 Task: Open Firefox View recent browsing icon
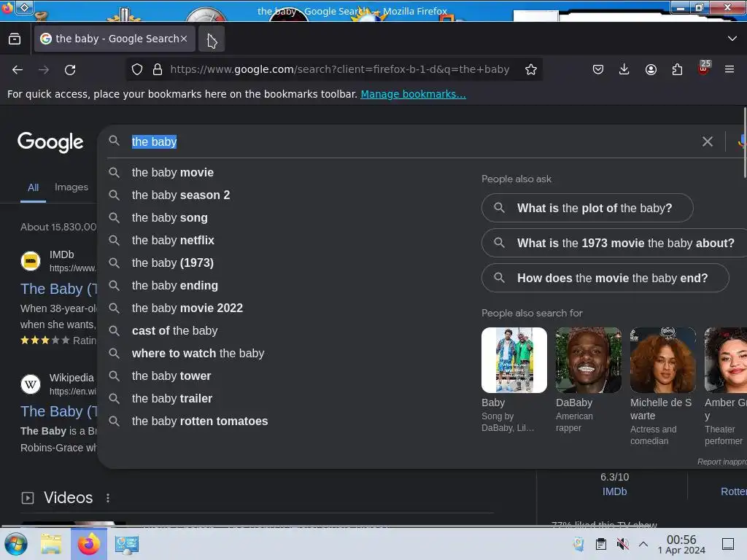15,39
